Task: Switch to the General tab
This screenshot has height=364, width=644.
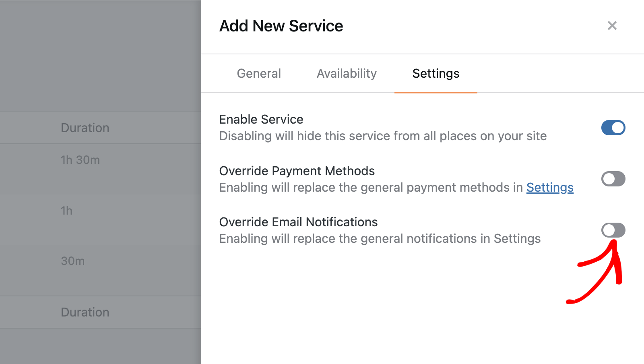Action: point(259,73)
